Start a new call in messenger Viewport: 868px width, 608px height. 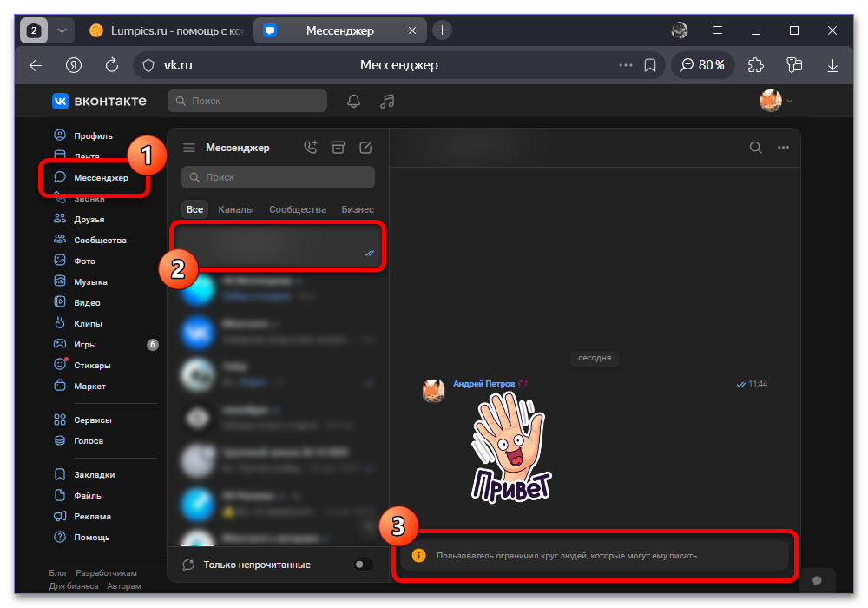pos(311,148)
